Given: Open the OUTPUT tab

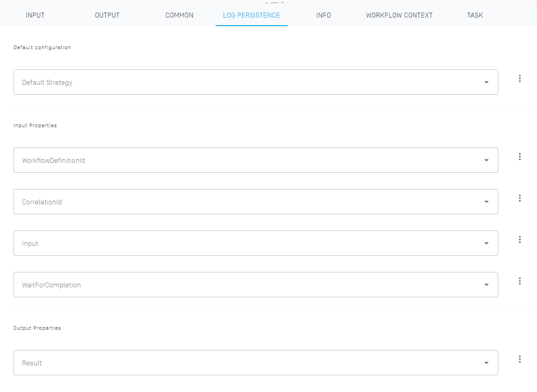Looking at the screenshot, I should coord(107,15).
